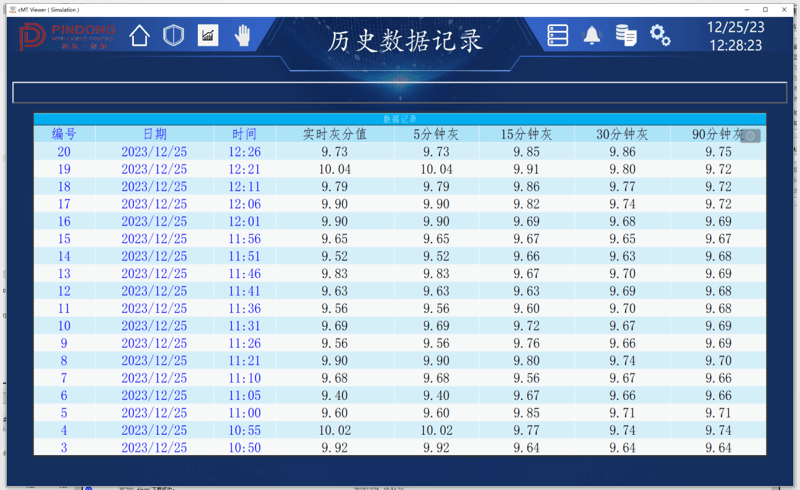Open the trend chart icon

point(208,36)
